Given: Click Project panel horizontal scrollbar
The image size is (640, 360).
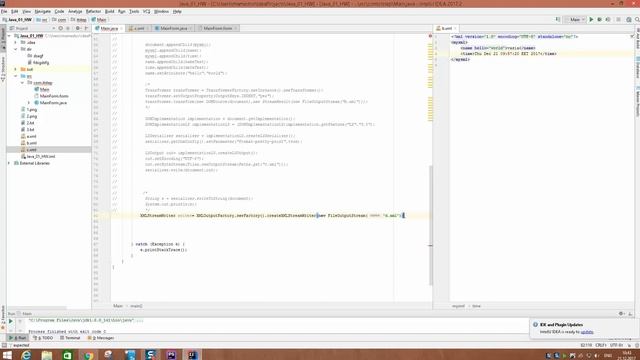Looking at the screenshot, I should (x=37, y=308).
